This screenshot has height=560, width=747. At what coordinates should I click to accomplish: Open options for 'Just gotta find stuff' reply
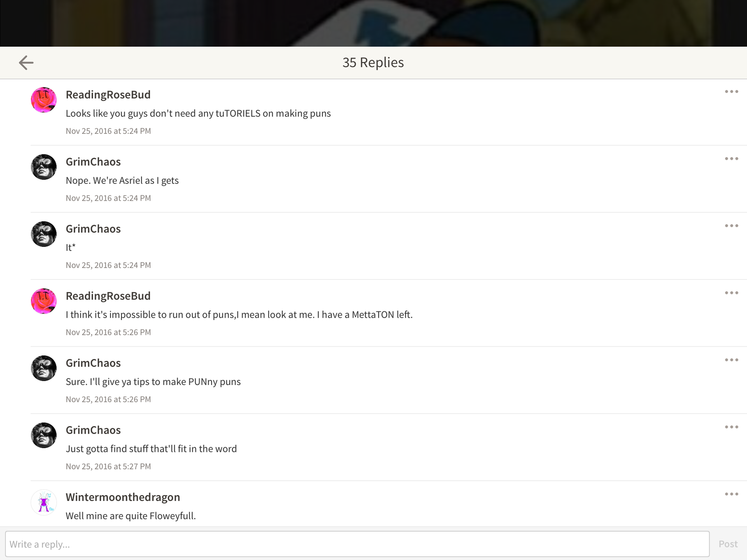coord(731,427)
